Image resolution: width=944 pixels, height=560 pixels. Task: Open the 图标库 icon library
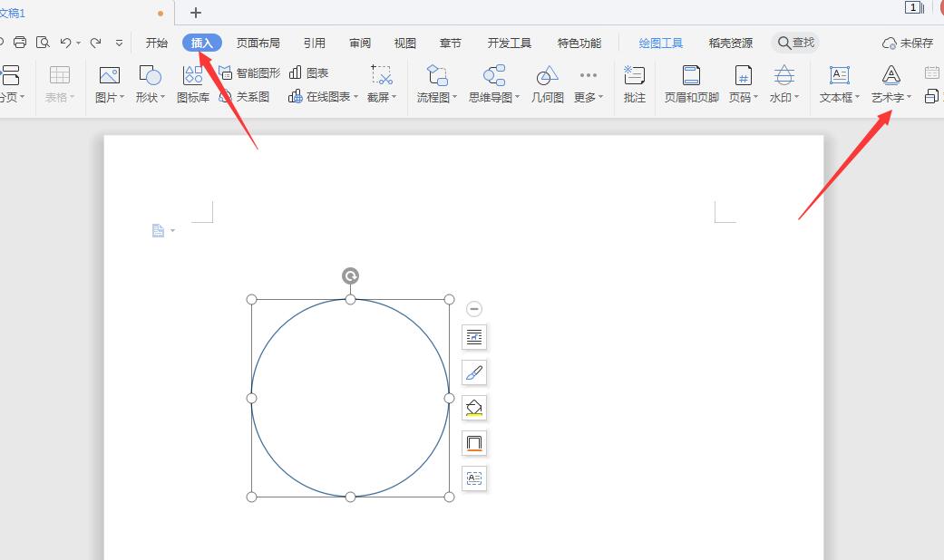point(192,83)
